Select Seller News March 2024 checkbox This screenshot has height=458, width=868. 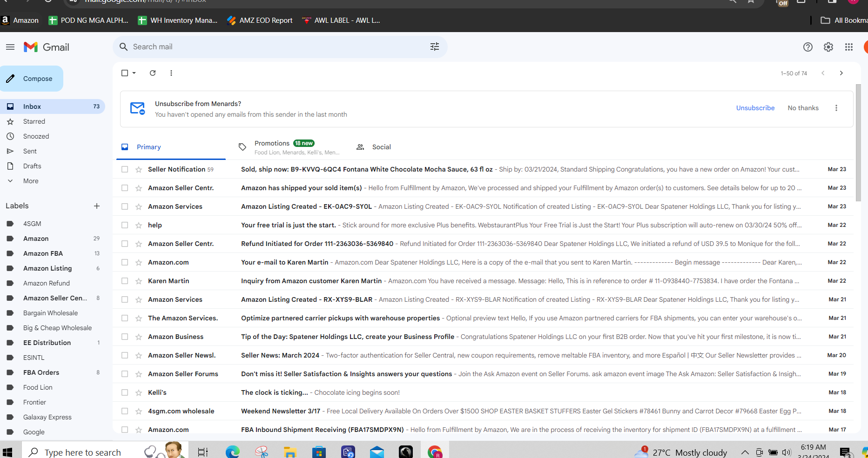click(125, 355)
